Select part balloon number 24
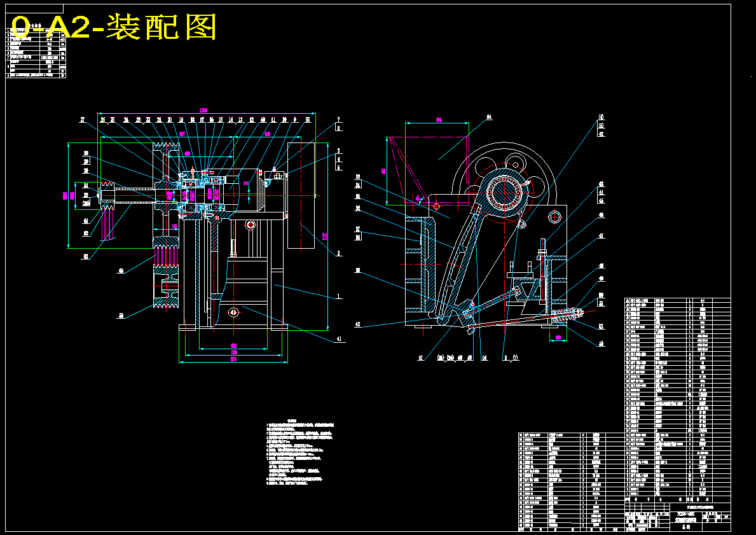 click(127, 120)
